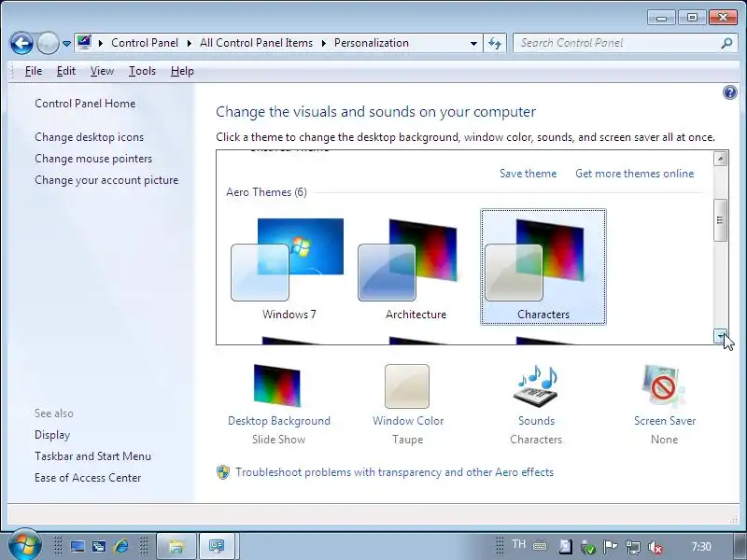This screenshot has height=560, width=747.
Task: Expand the arrow after 'Control Panel' in the breadcrumb
Action: coord(190,43)
